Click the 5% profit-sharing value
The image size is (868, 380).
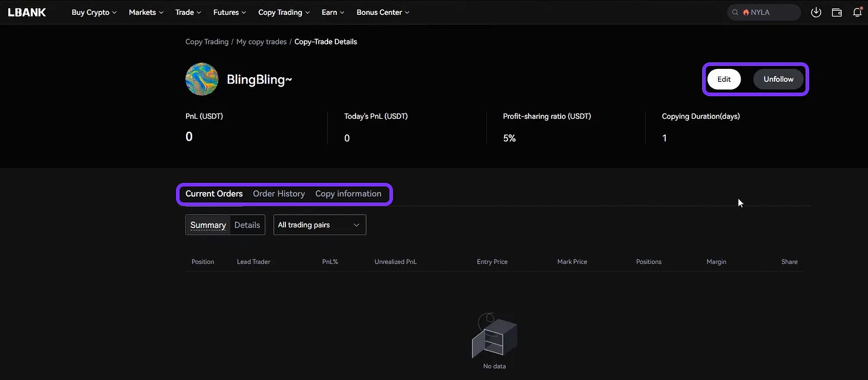point(510,138)
